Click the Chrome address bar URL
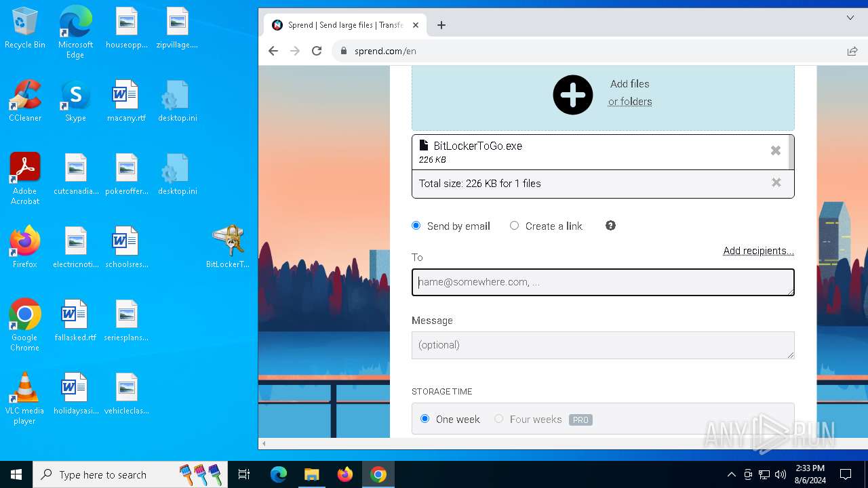868x488 pixels. pos(385,51)
